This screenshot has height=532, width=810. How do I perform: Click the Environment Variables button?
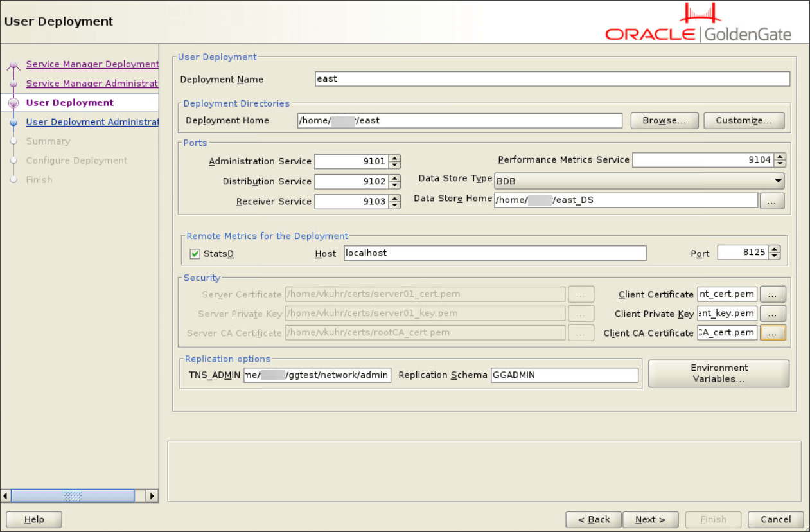(x=718, y=373)
